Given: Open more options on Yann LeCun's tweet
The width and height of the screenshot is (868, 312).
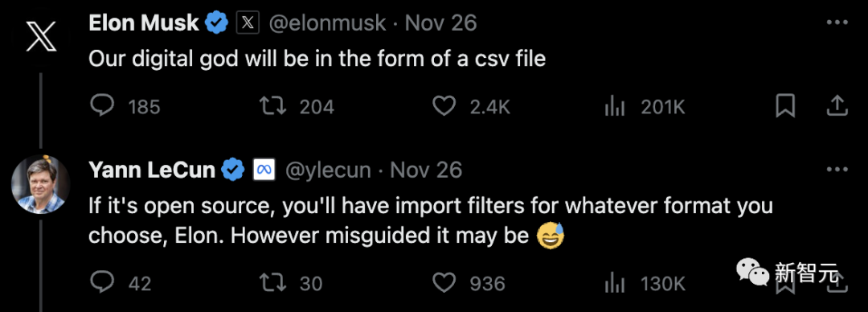Looking at the screenshot, I should (837, 170).
